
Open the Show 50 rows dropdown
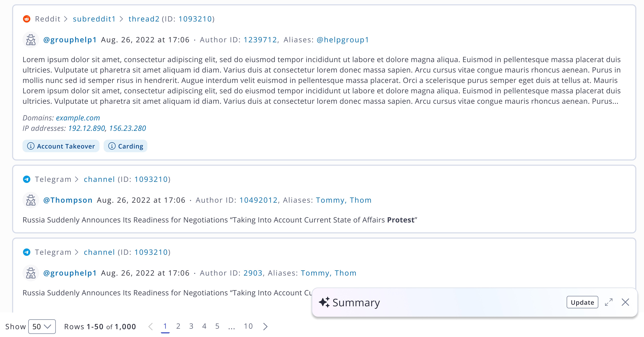pyautogui.click(x=42, y=326)
